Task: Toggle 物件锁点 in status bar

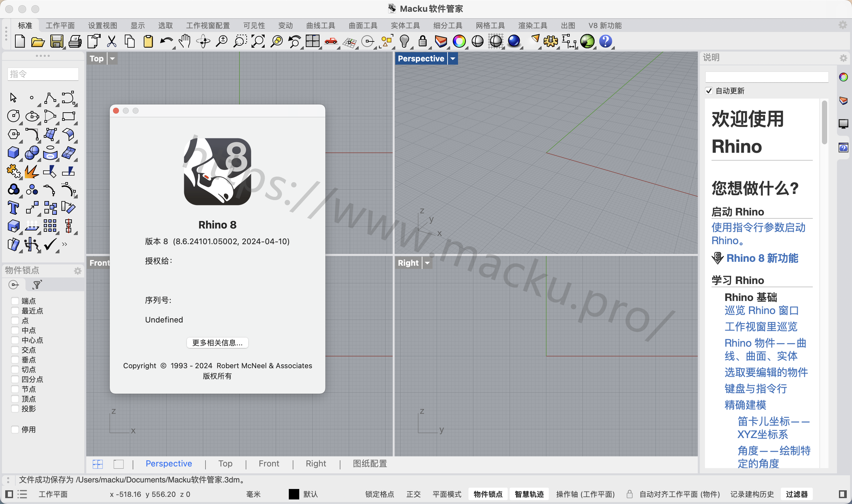Action: click(488, 494)
